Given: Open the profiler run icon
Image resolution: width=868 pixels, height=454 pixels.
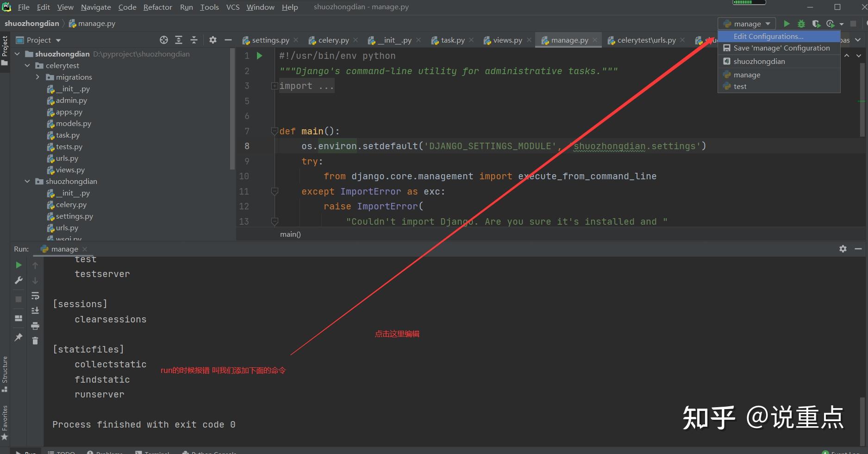Looking at the screenshot, I should coord(831,24).
